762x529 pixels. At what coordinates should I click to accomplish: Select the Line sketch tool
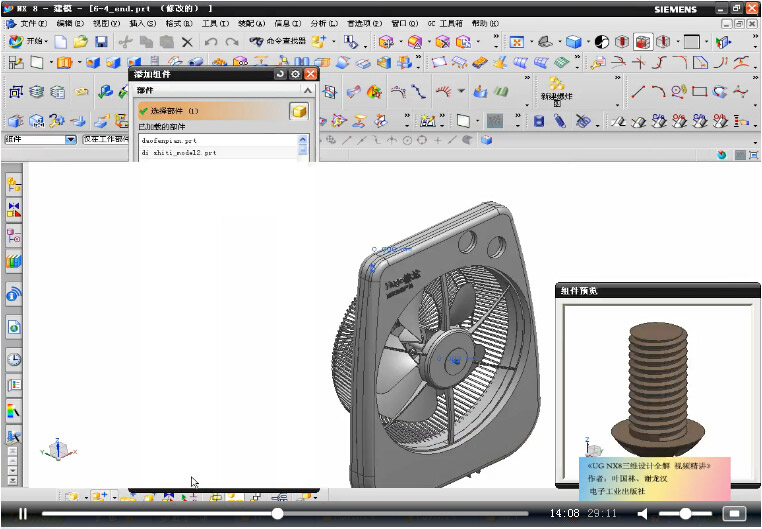638,91
